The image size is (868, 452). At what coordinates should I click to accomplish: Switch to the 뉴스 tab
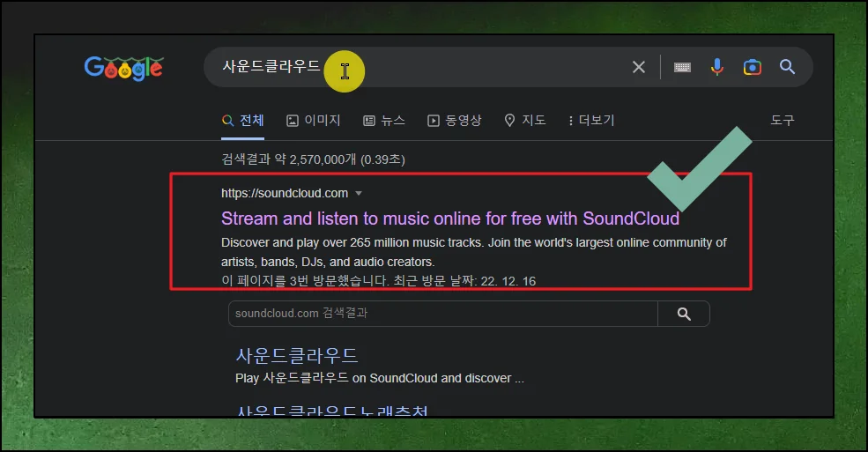pyautogui.click(x=384, y=120)
